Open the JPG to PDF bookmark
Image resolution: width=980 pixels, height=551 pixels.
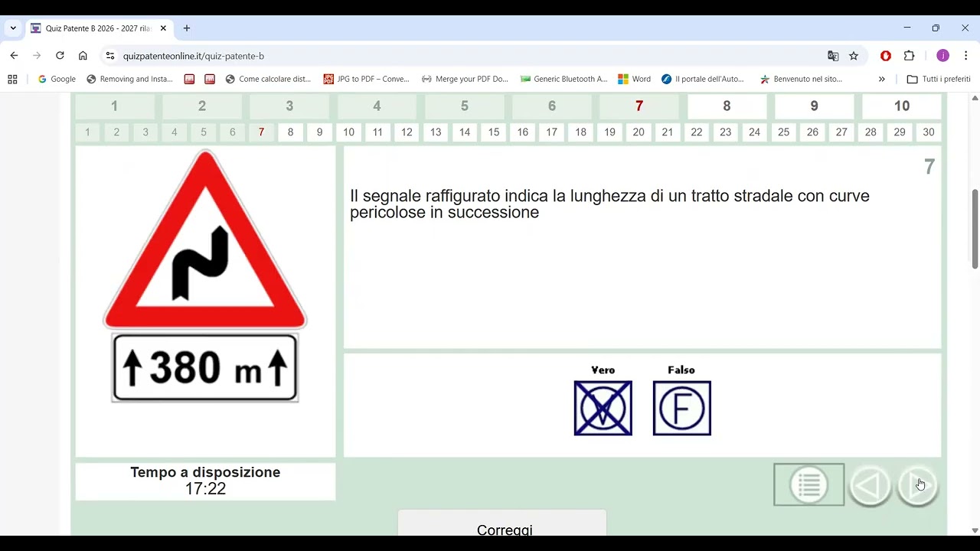point(367,79)
